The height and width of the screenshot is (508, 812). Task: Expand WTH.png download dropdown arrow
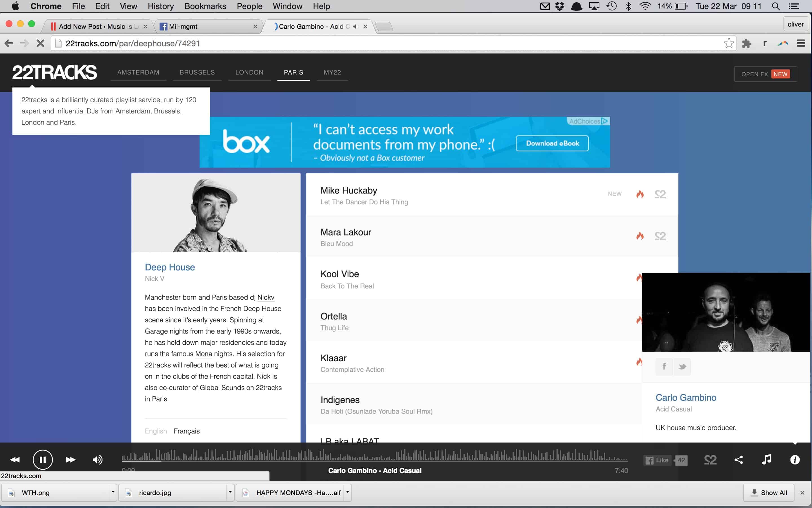[x=113, y=492]
